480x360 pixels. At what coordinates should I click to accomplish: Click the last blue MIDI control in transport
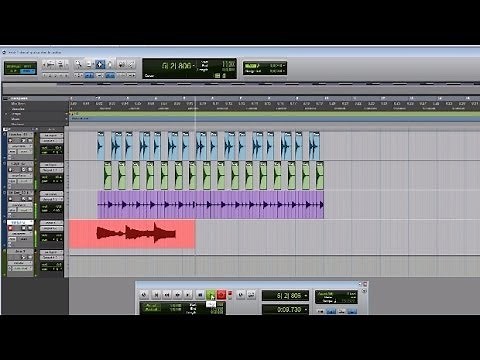pyautogui.click(x=353, y=311)
